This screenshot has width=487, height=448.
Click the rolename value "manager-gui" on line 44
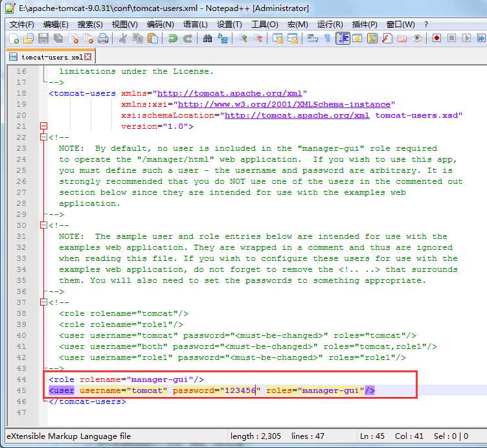[x=160, y=379]
